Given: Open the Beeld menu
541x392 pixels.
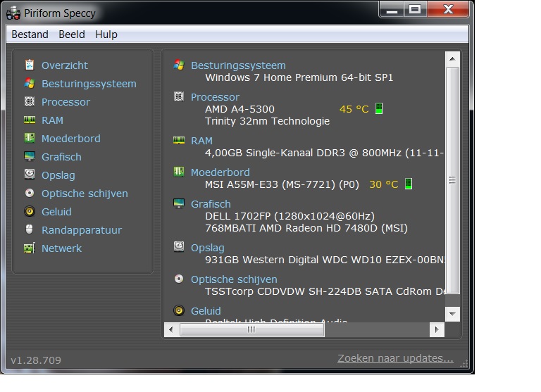Looking at the screenshot, I should pos(72,34).
